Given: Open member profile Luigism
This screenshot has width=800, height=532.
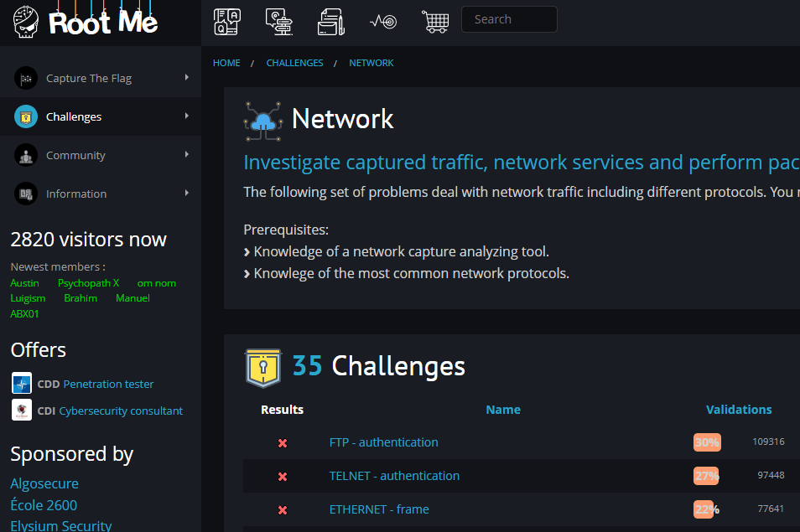Looking at the screenshot, I should click(x=28, y=298).
